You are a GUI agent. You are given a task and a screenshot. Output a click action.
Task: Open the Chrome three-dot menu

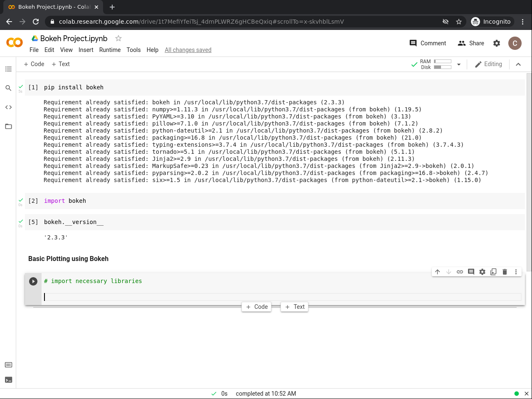click(523, 22)
